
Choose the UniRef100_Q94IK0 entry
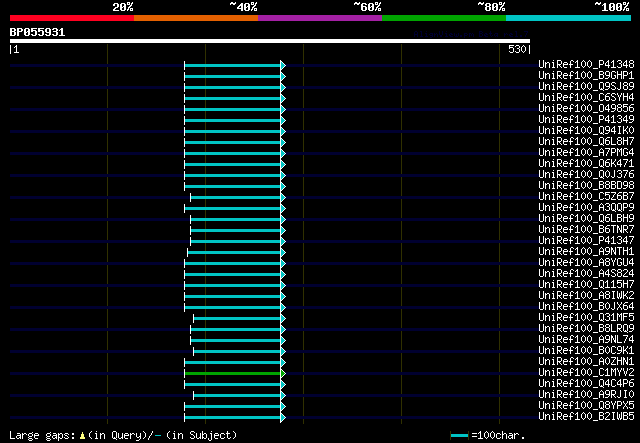click(x=586, y=130)
